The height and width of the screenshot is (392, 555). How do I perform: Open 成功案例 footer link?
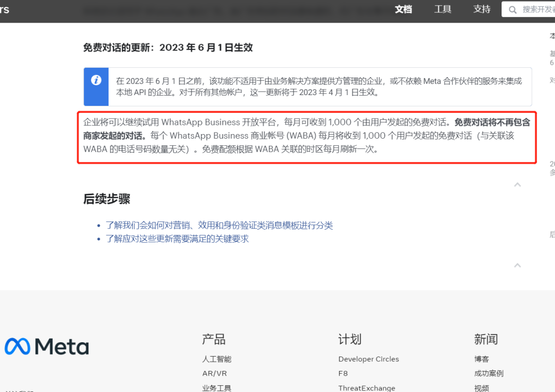click(x=489, y=374)
